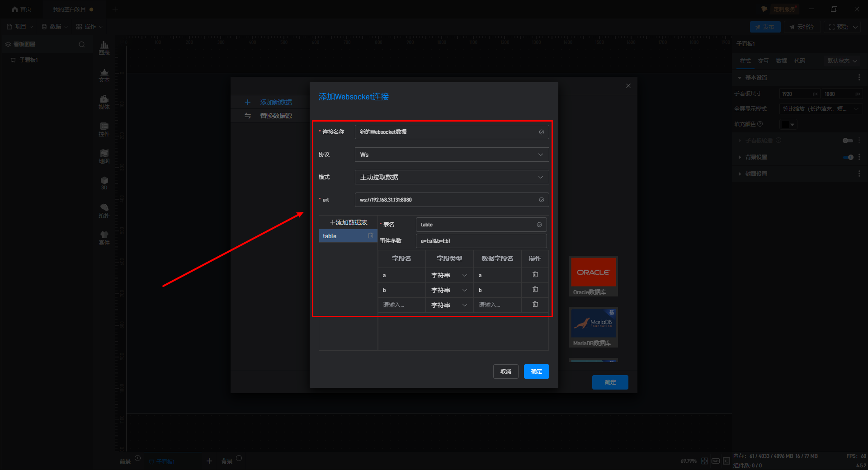This screenshot has height=470, width=868.
Task: Switch to the 代码 tab
Action: 799,61
